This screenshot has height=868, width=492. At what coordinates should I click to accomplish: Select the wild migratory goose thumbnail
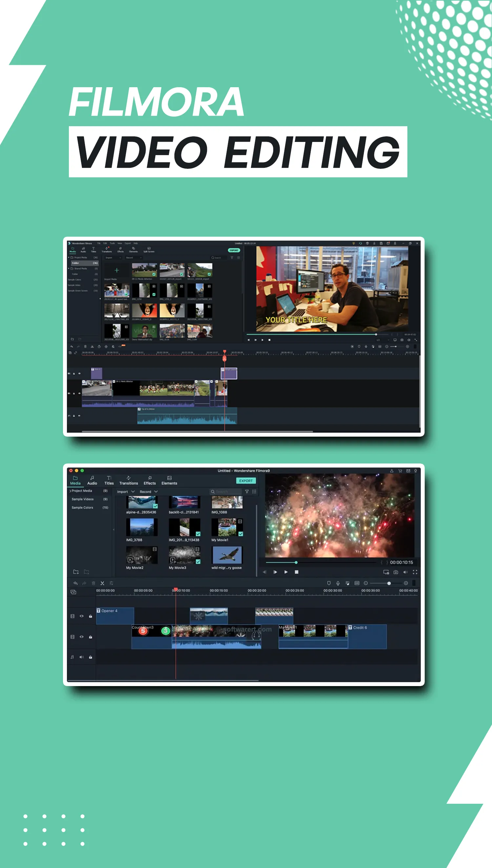pos(227,555)
